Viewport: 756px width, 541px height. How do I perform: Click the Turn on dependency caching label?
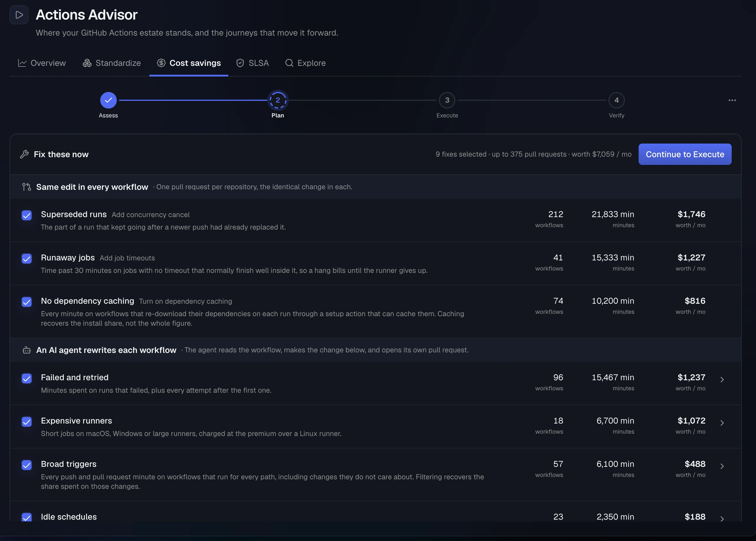[185, 301]
